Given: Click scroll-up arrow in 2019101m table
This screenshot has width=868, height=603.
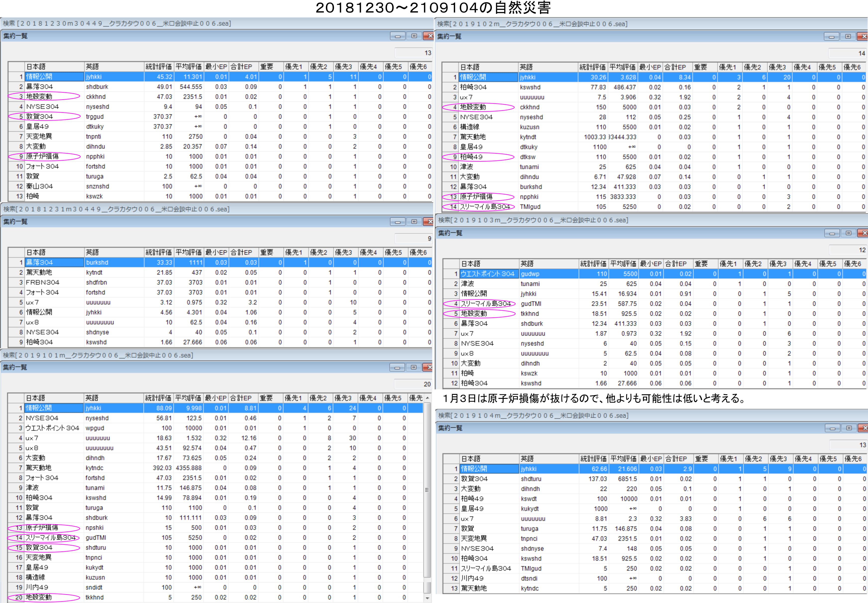Looking at the screenshot, I should click(x=427, y=398).
